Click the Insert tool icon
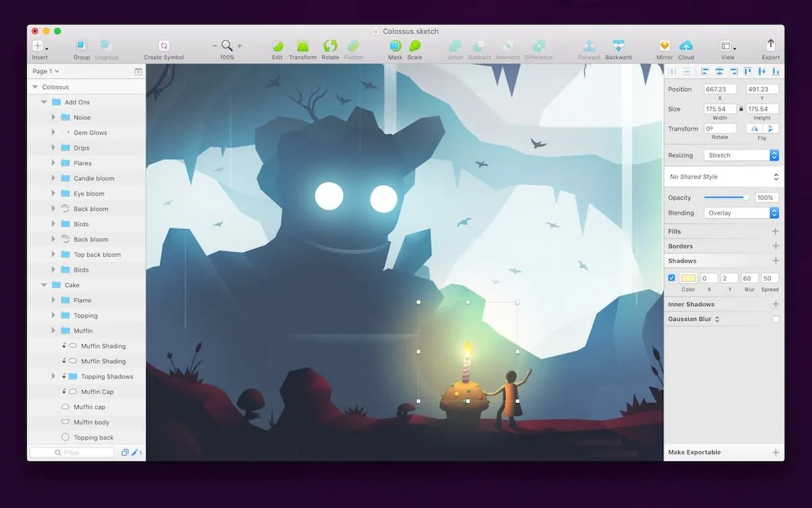Image resolution: width=812 pixels, height=508 pixels. 39,46
